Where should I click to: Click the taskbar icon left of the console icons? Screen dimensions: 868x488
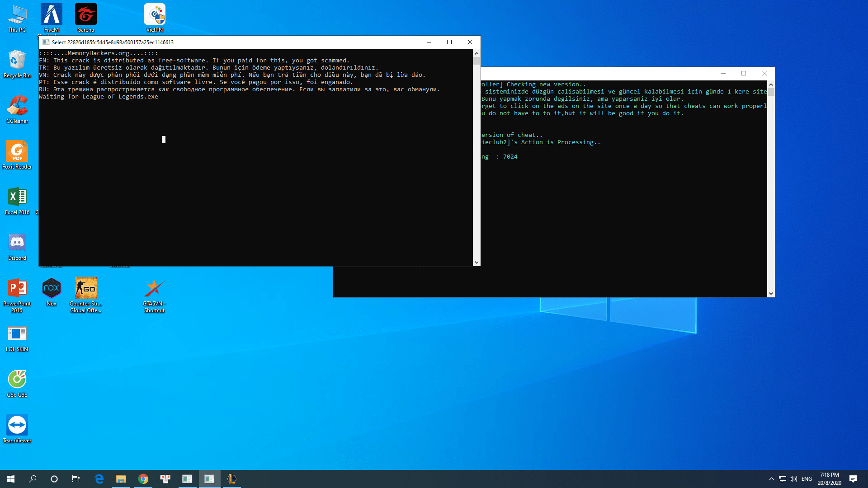coord(165,479)
